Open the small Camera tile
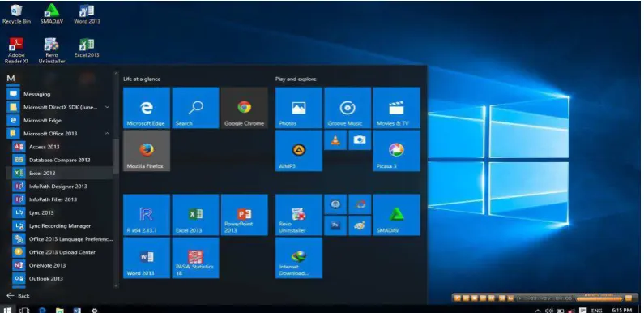644x313 pixels. click(x=360, y=140)
